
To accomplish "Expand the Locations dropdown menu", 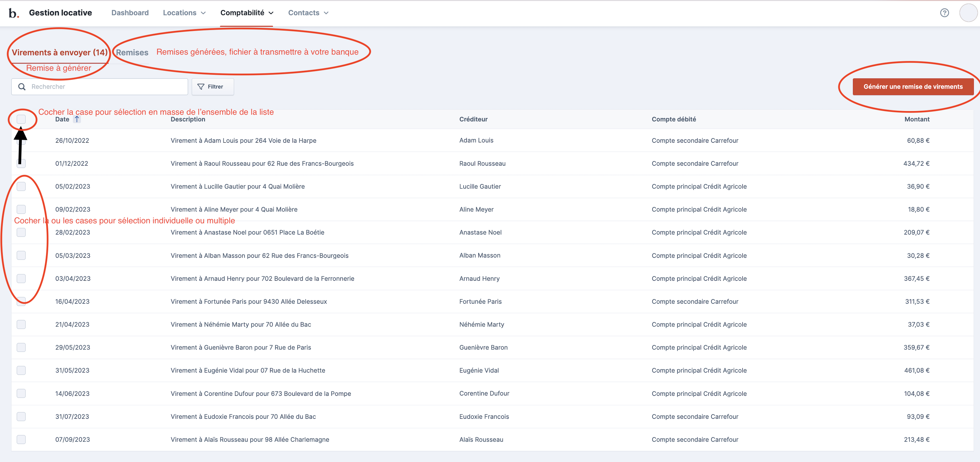I will 184,13.
